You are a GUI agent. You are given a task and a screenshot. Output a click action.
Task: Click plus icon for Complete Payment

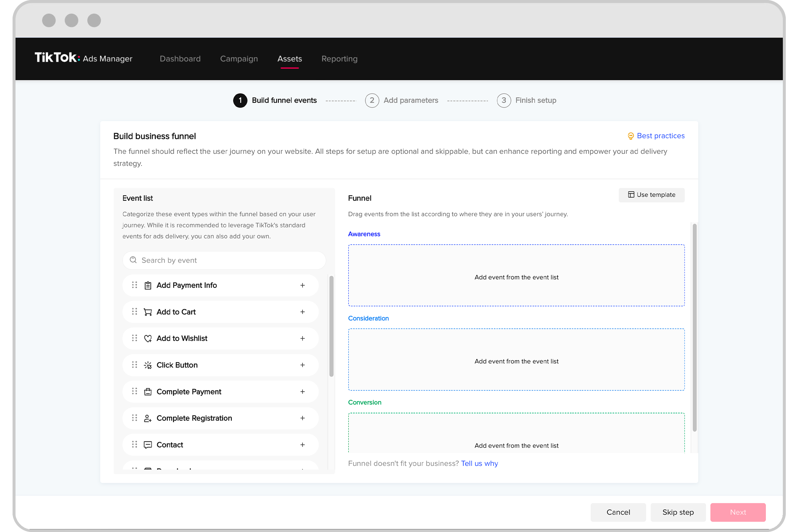click(303, 392)
